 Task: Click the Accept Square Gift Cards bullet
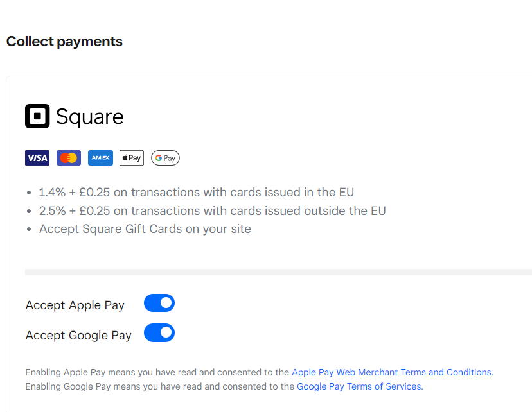145,229
